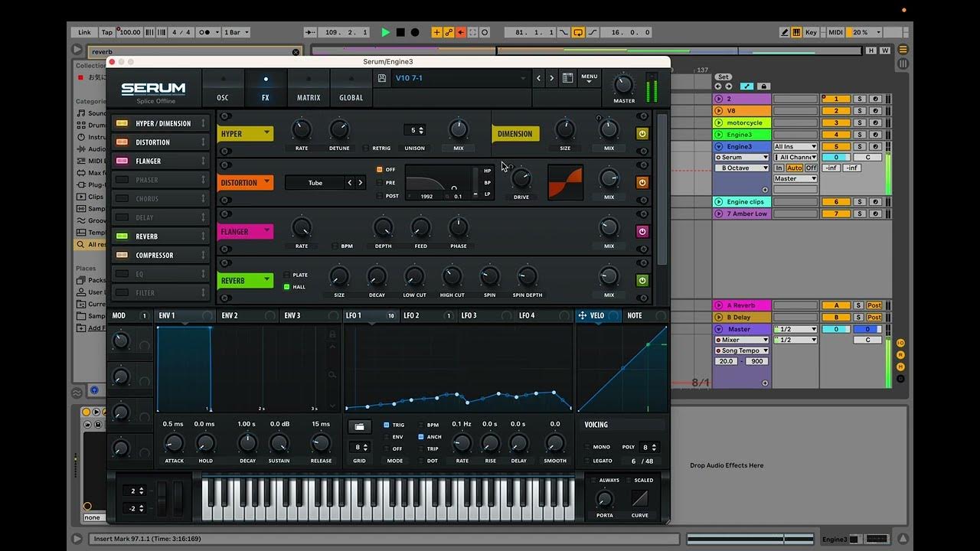Click the Tap tempo button
Screen dimensions: 980x551
tap(107, 32)
